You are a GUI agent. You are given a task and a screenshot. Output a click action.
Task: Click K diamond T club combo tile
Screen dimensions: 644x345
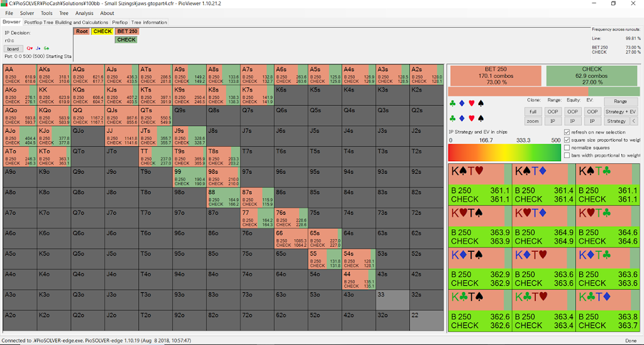click(608, 268)
